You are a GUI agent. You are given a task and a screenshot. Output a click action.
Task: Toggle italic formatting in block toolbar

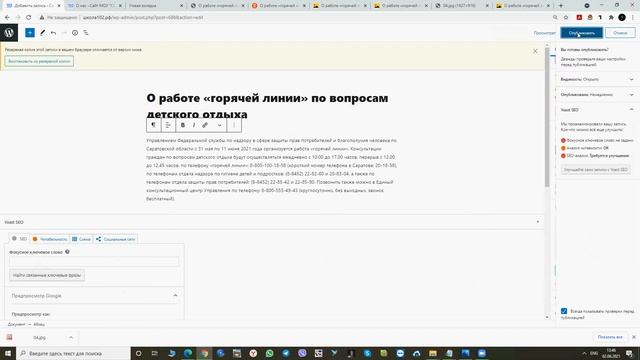tap(194, 125)
